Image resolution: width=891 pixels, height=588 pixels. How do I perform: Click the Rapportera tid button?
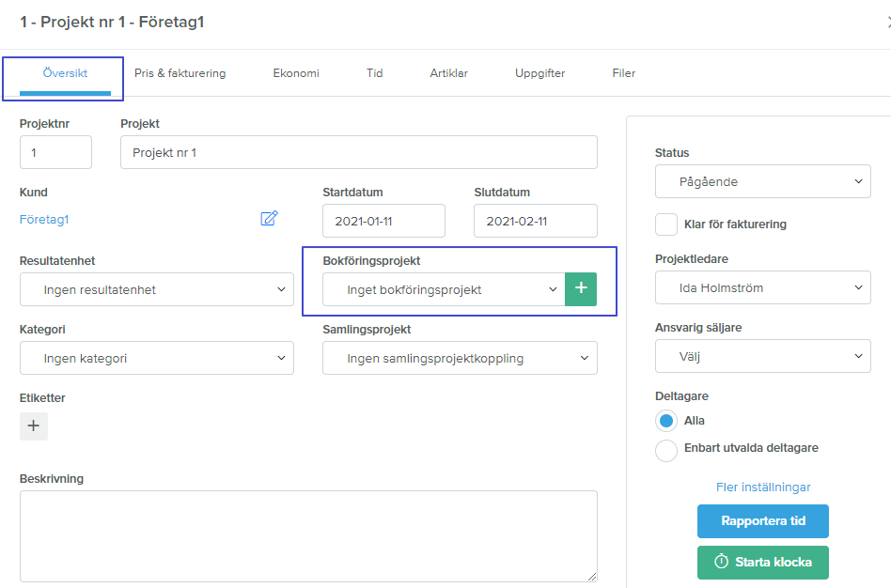(x=762, y=521)
